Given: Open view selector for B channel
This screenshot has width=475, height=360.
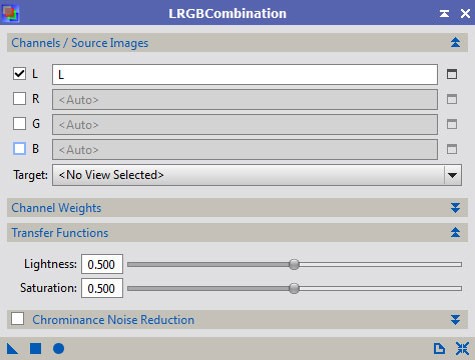Looking at the screenshot, I should tap(452, 149).
